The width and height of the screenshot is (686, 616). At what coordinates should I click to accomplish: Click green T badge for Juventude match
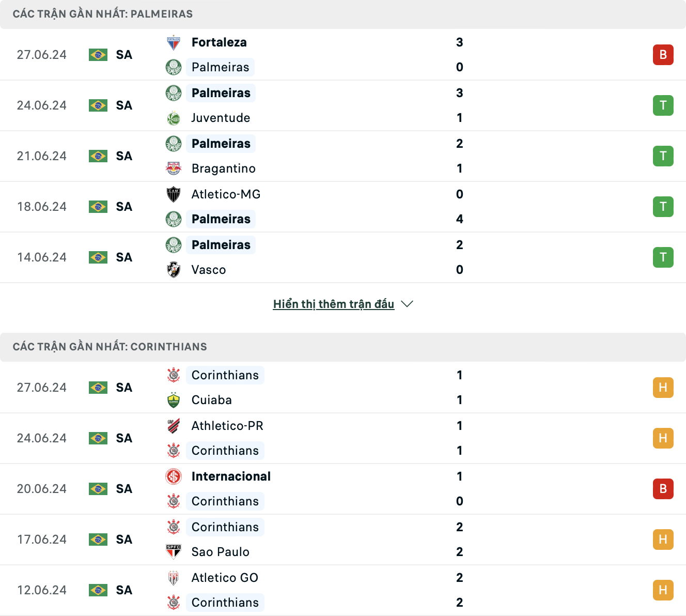click(663, 105)
